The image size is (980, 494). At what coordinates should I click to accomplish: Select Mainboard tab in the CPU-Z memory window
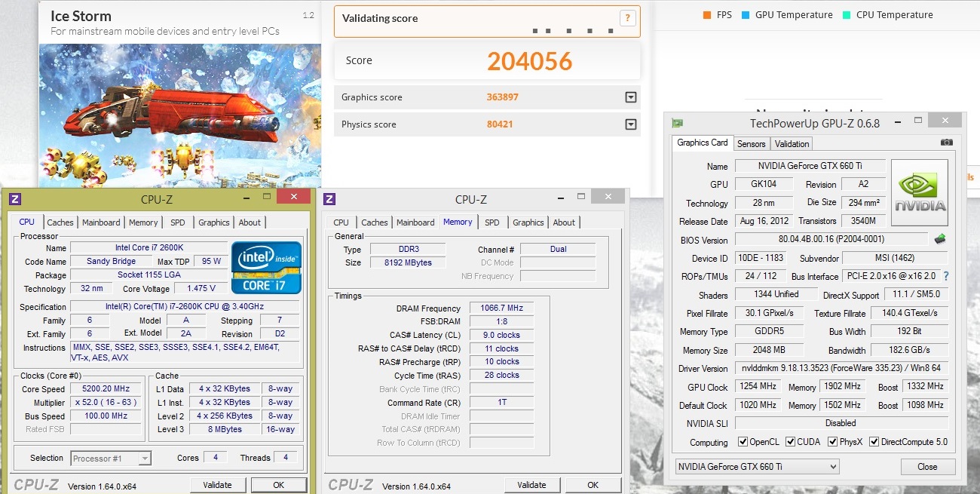click(415, 222)
